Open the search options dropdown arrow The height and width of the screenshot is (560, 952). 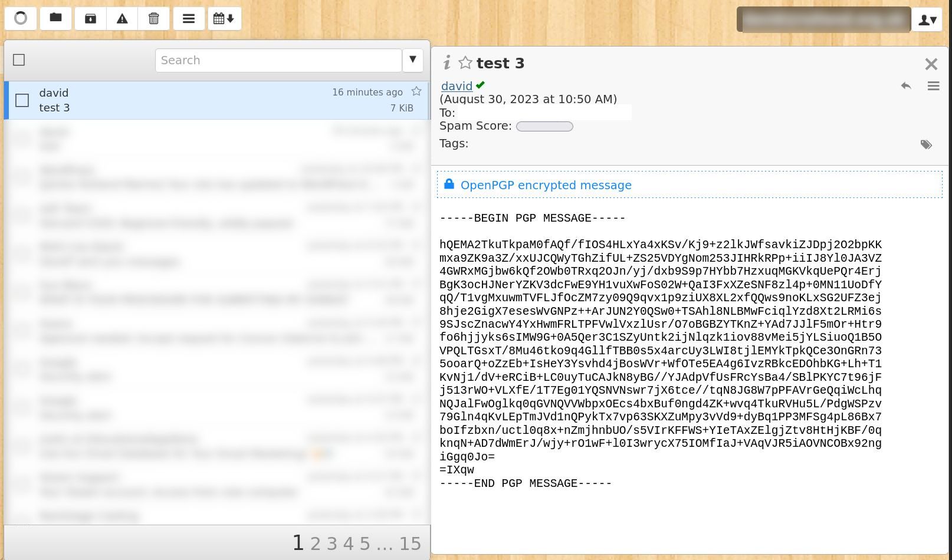[412, 60]
